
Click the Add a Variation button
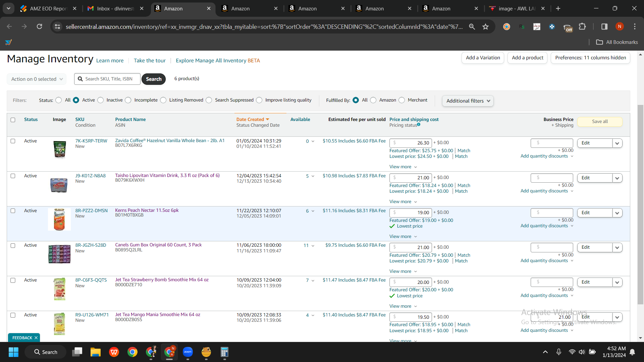tap(483, 58)
